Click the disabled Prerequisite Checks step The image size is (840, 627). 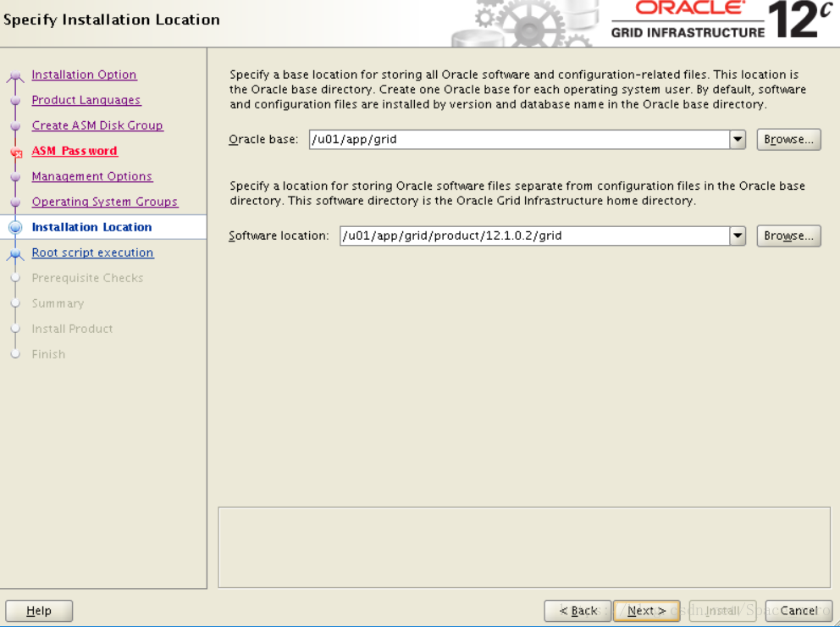[87, 278]
